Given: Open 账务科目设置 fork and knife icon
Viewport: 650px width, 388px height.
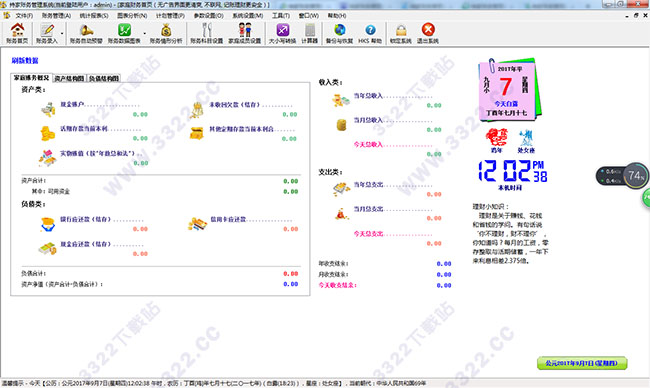Looking at the screenshot, I should tap(206, 33).
